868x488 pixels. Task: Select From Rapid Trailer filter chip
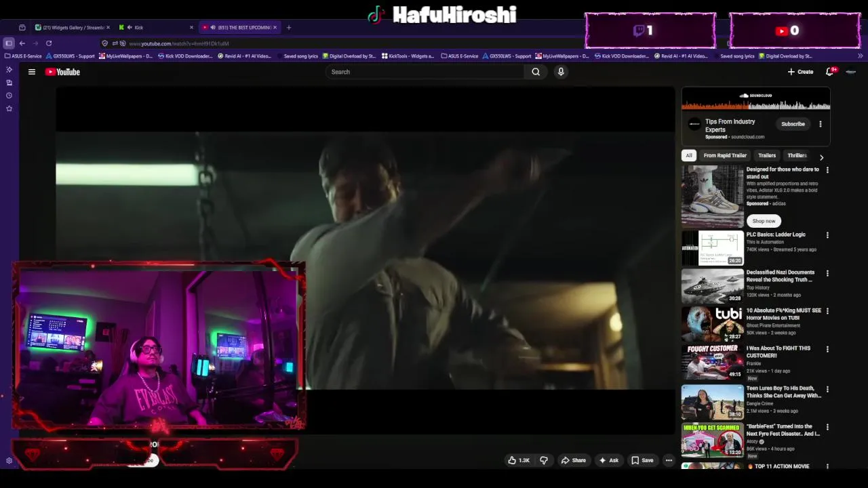[725, 156]
